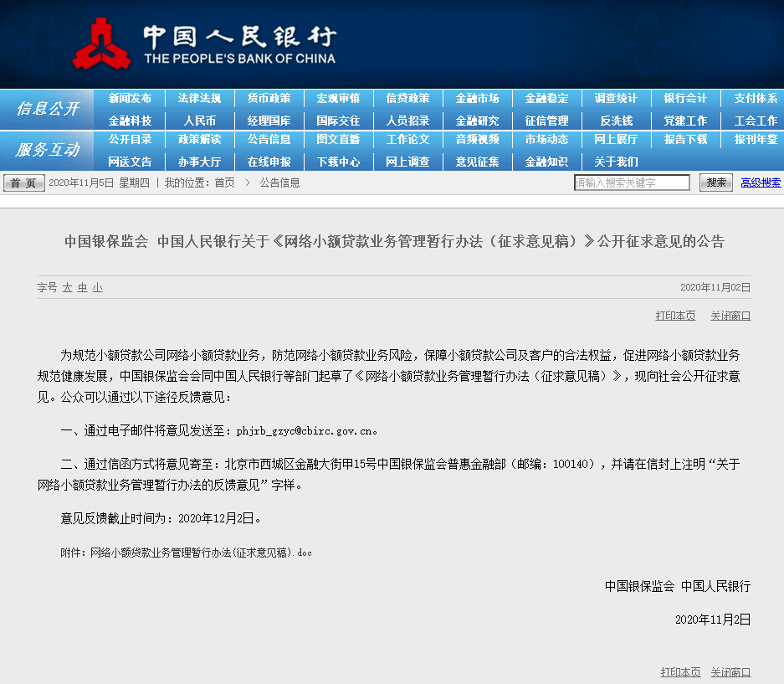Screen dimensions: 784x684
Task: Click the 信息公开 section header
Action: pyautogui.click(x=47, y=109)
